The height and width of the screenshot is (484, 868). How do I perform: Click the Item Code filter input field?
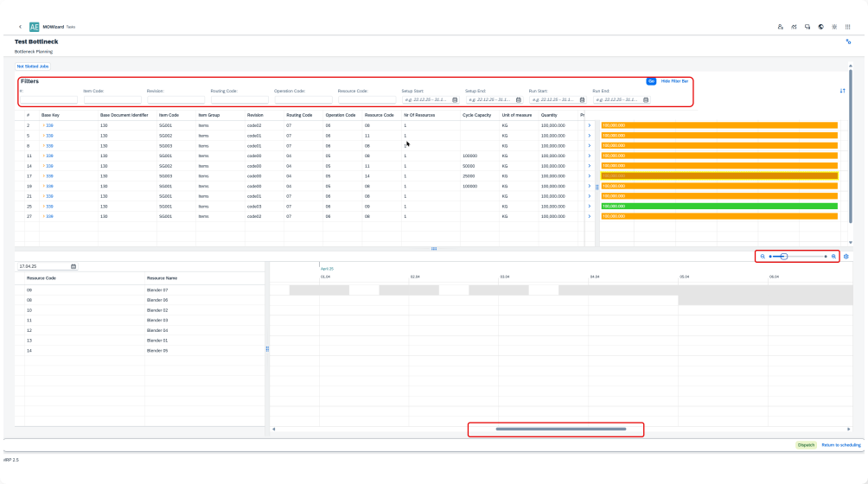pyautogui.click(x=112, y=100)
